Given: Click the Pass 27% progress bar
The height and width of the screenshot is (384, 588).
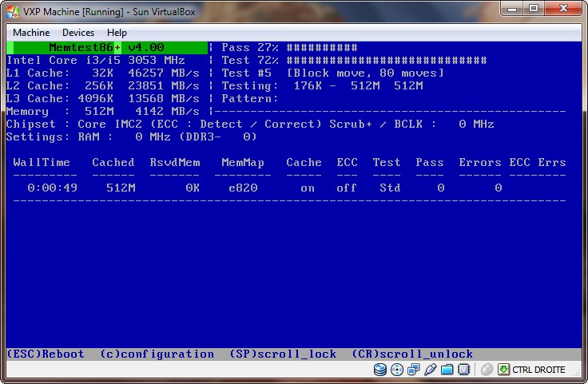Looking at the screenshot, I should point(322,48).
